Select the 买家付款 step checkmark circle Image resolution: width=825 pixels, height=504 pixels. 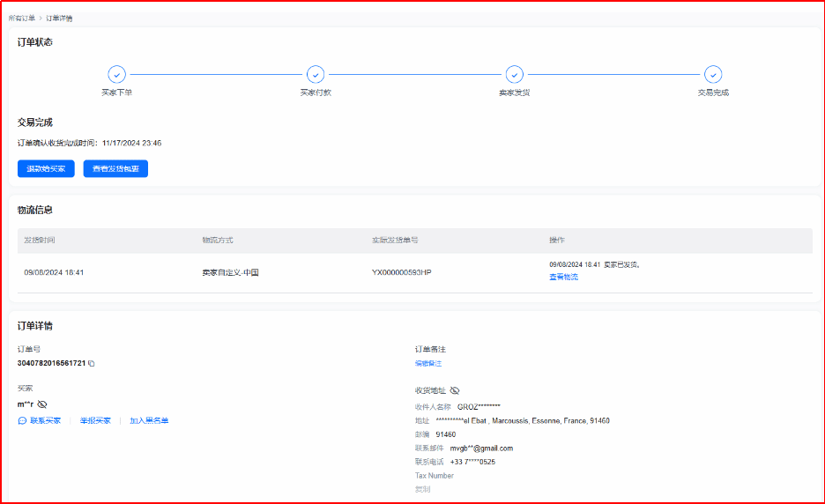pyautogui.click(x=316, y=75)
